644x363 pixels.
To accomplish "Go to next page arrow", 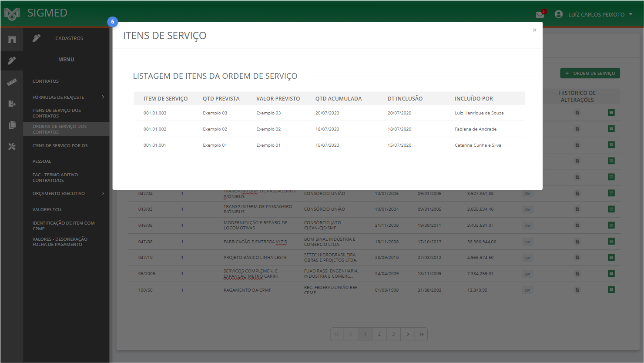I will (x=408, y=334).
